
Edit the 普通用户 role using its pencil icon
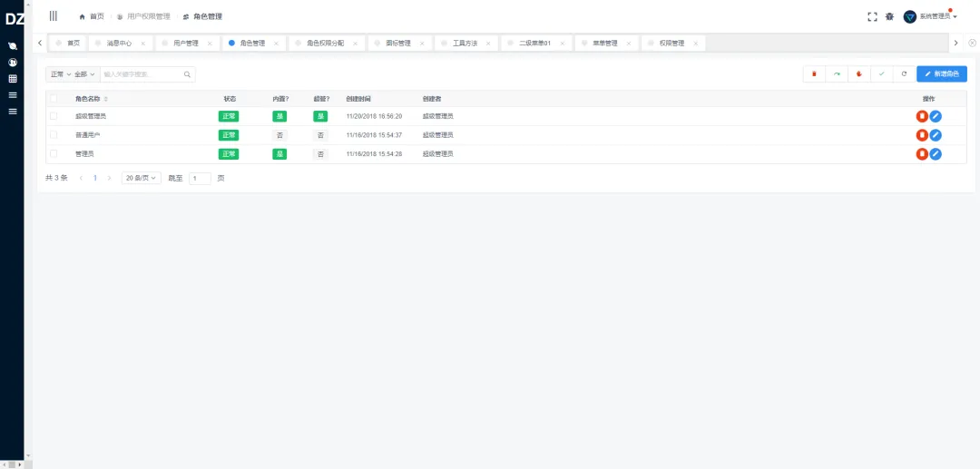pyautogui.click(x=936, y=135)
